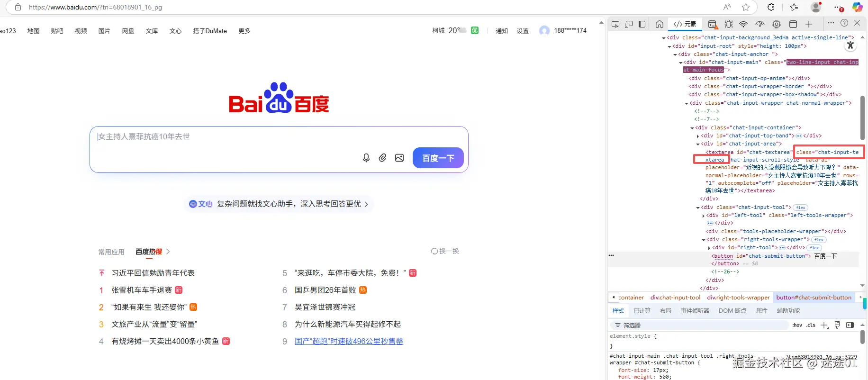Viewport: 868px width, 380px height.
Task: Click the image search icon in search box
Action: [x=399, y=158]
